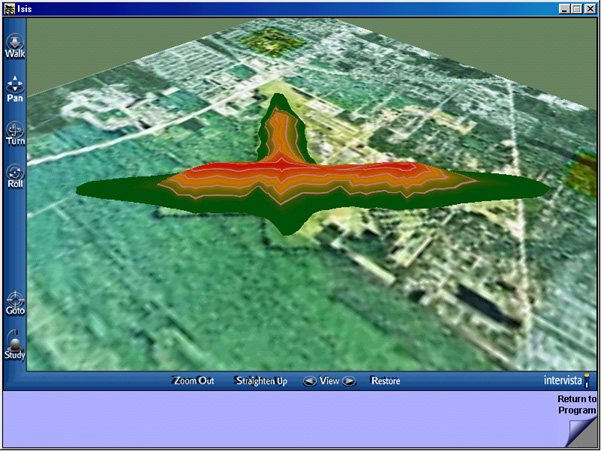Click Straighten Up button
Screen dimensions: 601x451
pos(261,380)
